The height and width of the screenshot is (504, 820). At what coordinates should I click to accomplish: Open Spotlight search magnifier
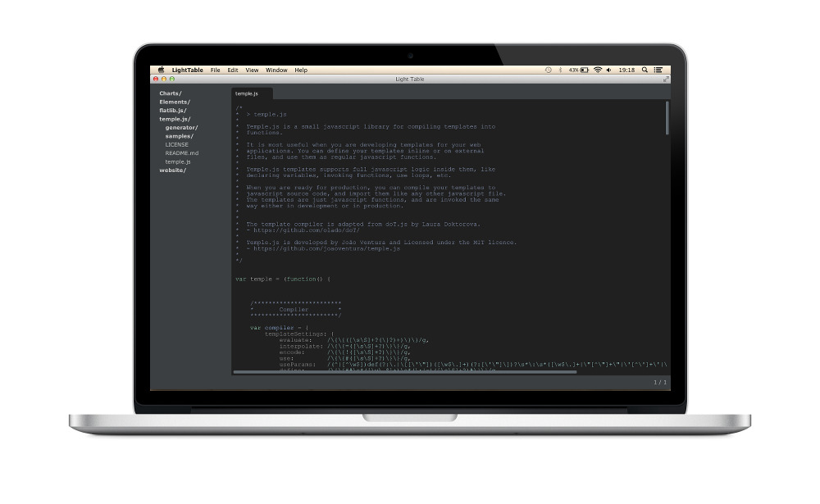pyautogui.click(x=645, y=70)
